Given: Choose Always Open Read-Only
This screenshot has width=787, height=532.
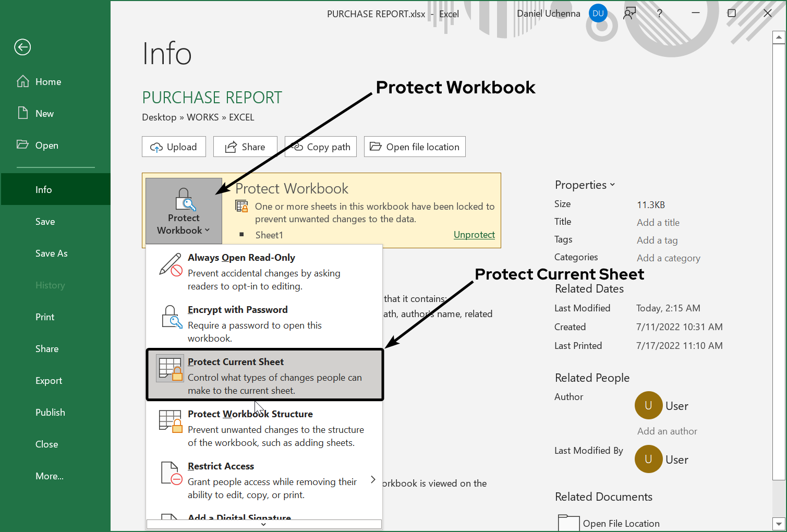Looking at the screenshot, I should (x=241, y=257).
